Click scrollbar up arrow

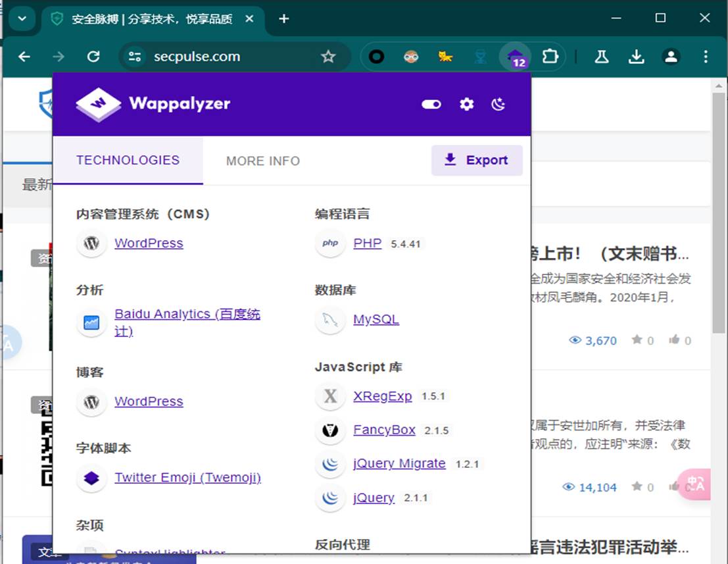pos(719,86)
